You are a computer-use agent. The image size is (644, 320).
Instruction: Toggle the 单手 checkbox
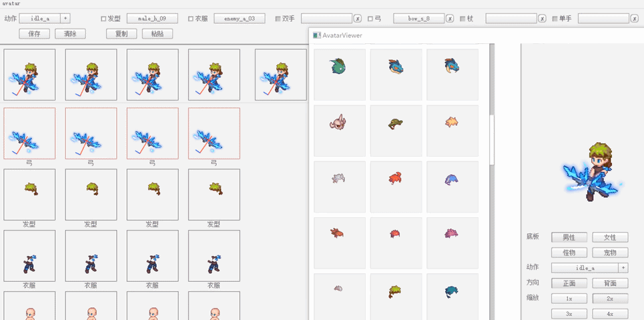[x=555, y=19]
